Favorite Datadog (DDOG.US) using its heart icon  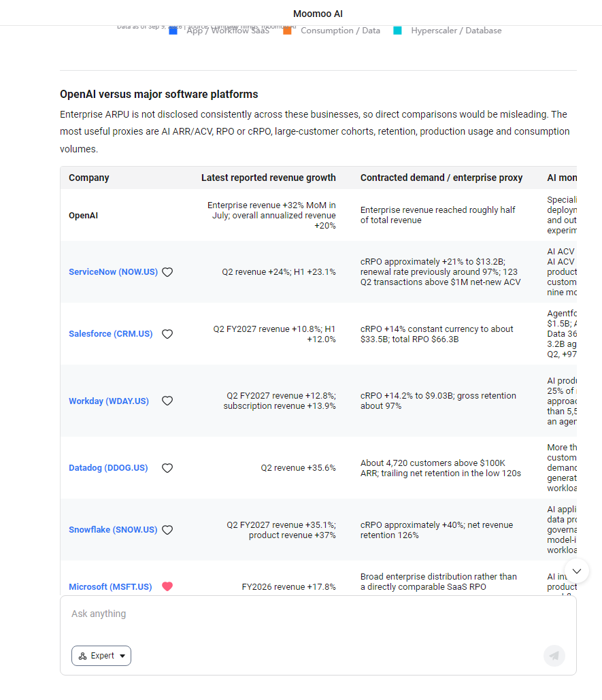pos(167,468)
